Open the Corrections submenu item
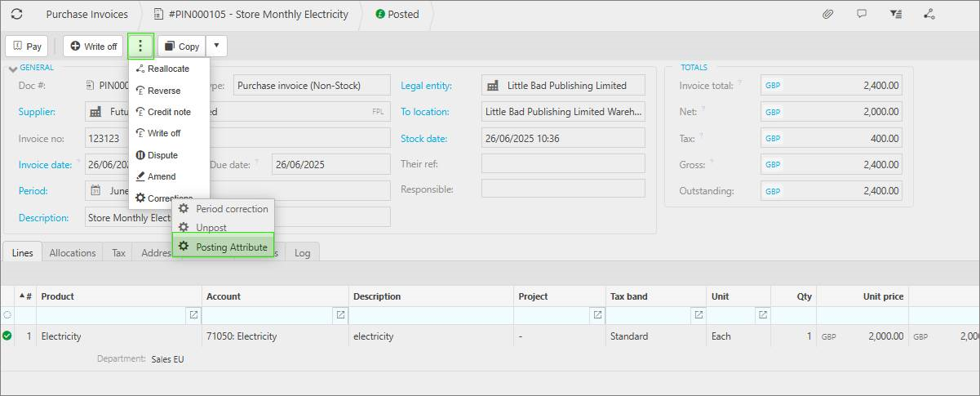The width and height of the screenshot is (980, 396). [x=169, y=198]
